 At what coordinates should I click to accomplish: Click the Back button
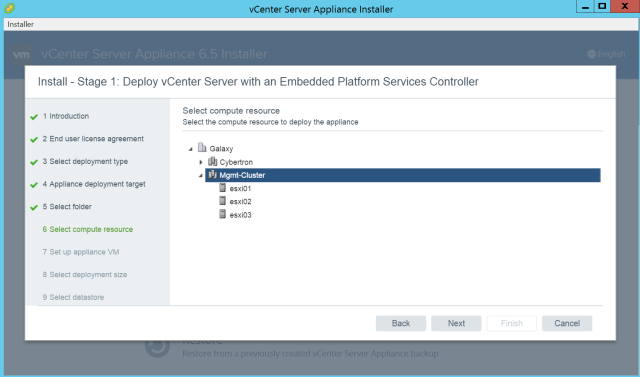click(401, 323)
